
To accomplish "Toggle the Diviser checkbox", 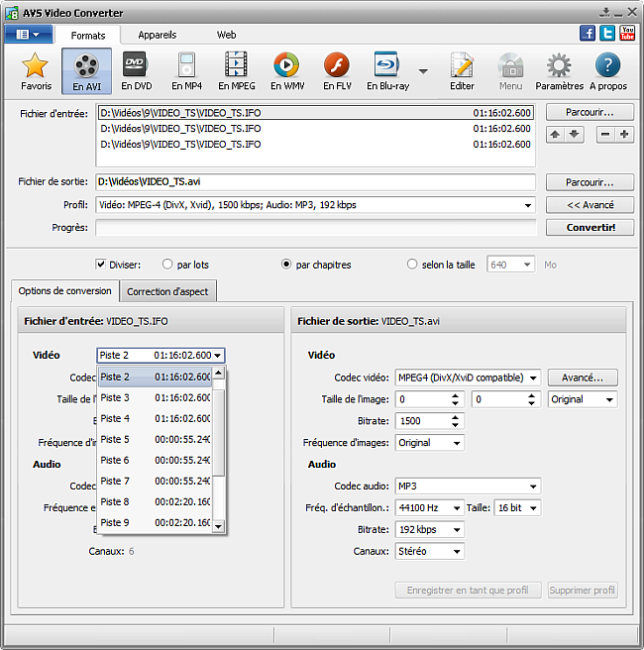I will coord(100,264).
